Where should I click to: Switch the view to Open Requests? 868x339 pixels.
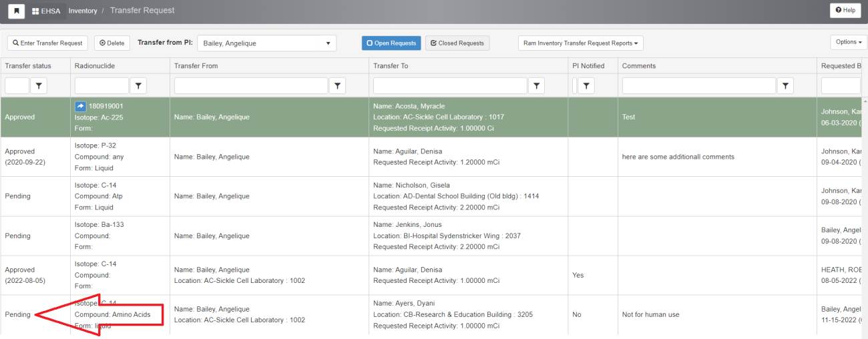(391, 43)
